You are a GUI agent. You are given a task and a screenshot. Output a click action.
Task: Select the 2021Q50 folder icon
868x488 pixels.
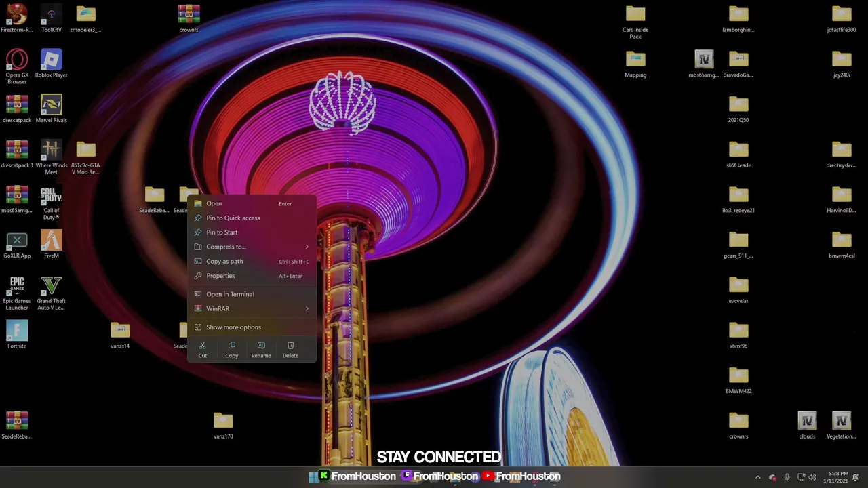738,108
